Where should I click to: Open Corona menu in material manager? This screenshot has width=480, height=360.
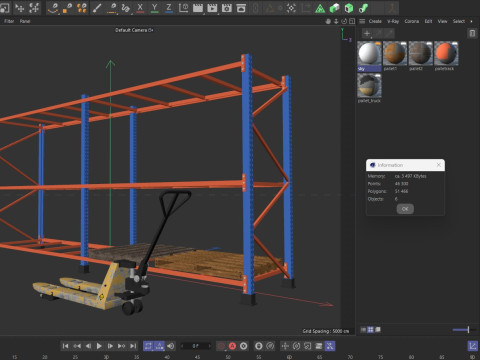coord(412,21)
